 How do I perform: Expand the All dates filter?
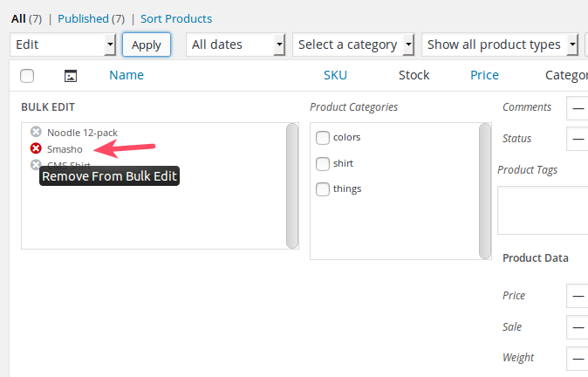[x=236, y=45]
